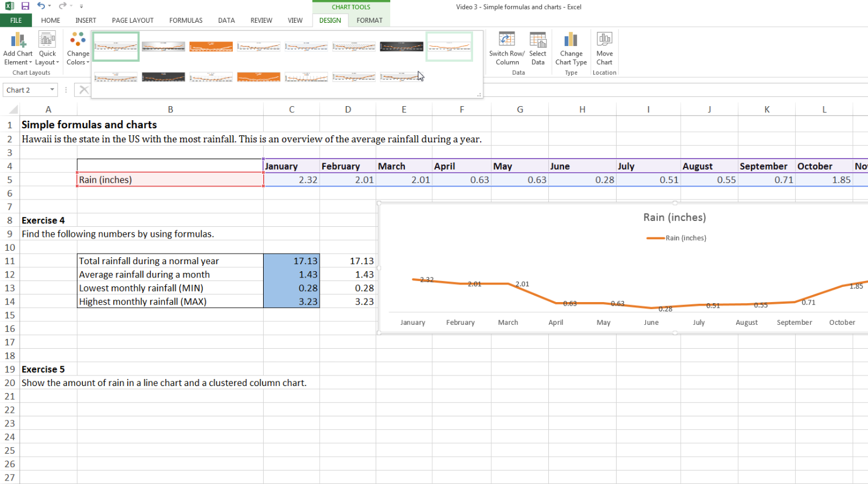Select row 5 header
This screenshot has height=484, width=868.
(x=9, y=180)
